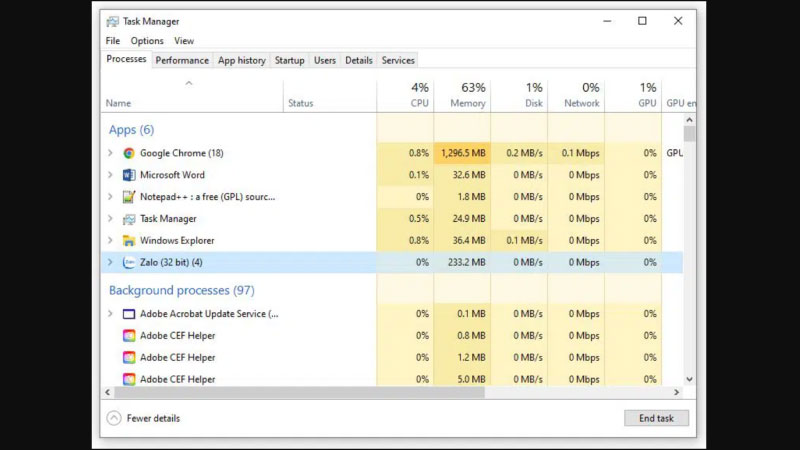Click Word's 32.6 MB memory value

point(469,175)
